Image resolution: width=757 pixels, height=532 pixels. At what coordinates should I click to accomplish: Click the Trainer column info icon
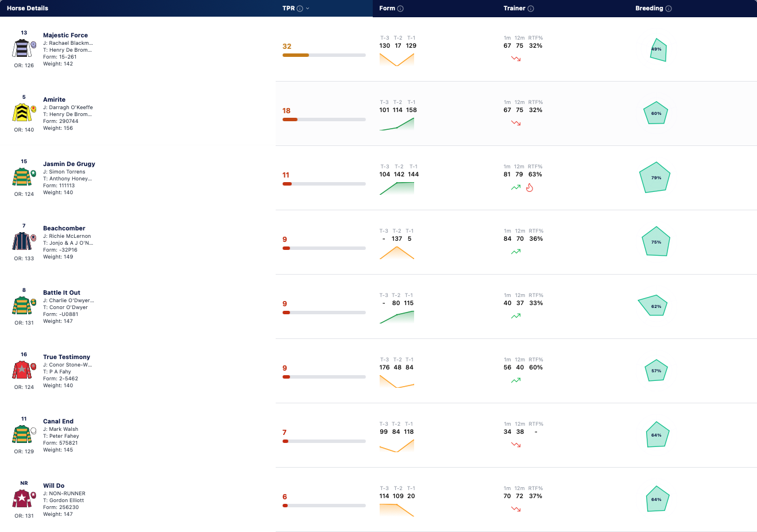[x=531, y=9]
